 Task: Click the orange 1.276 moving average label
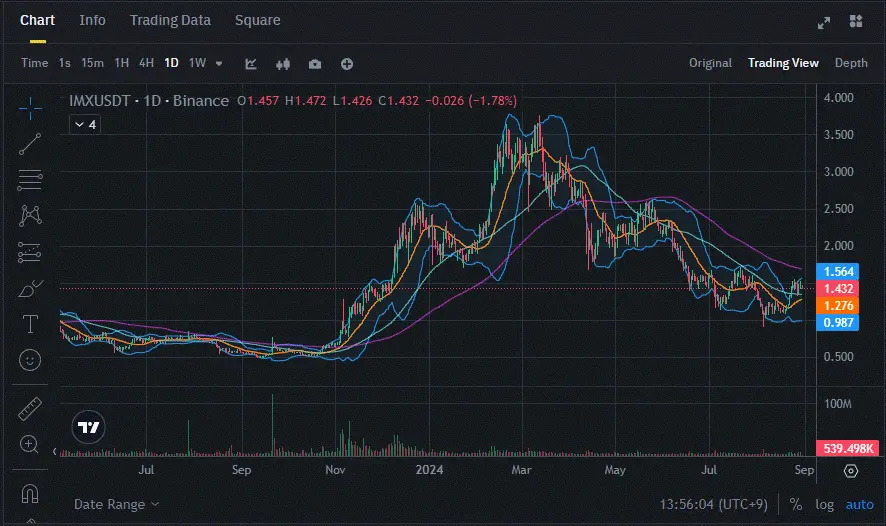pyautogui.click(x=838, y=306)
